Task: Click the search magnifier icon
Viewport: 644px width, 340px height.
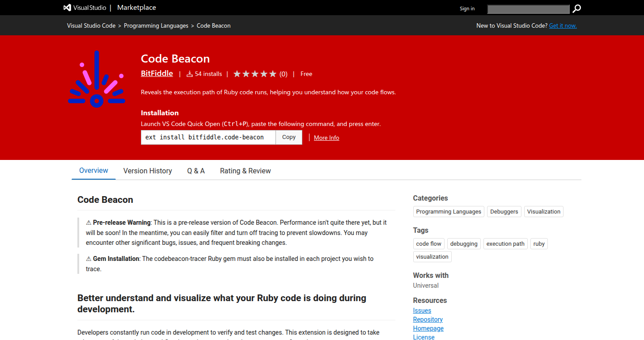Action: pos(577,8)
